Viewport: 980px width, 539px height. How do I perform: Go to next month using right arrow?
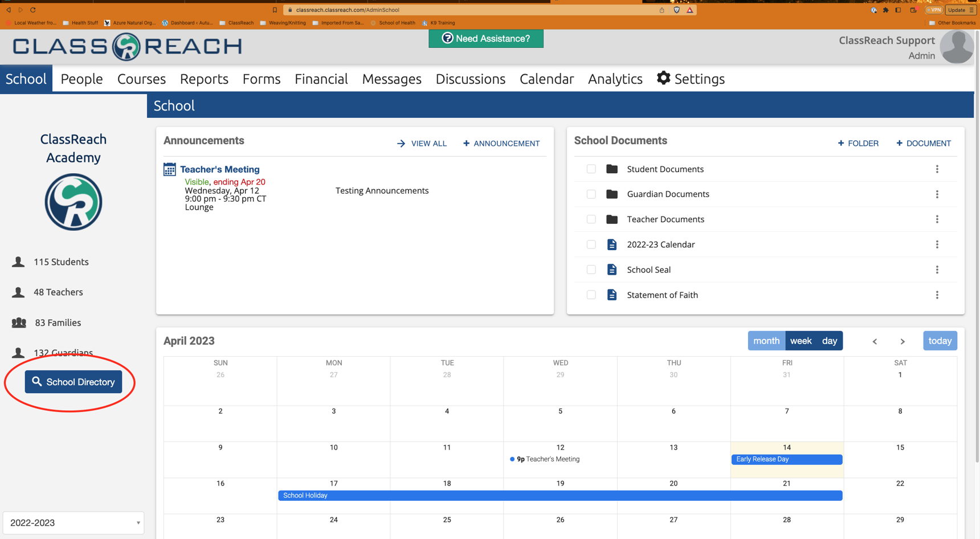point(903,341)
